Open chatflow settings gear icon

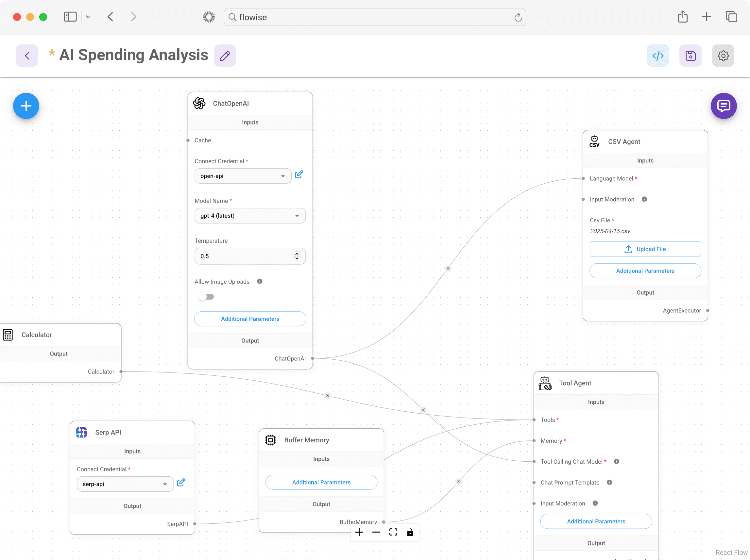723,56
